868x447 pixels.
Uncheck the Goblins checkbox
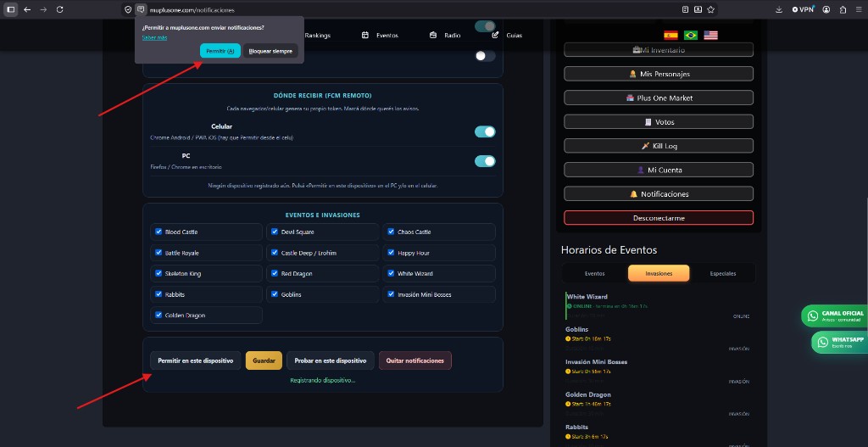pyautogui.click(x=275, y=294)
